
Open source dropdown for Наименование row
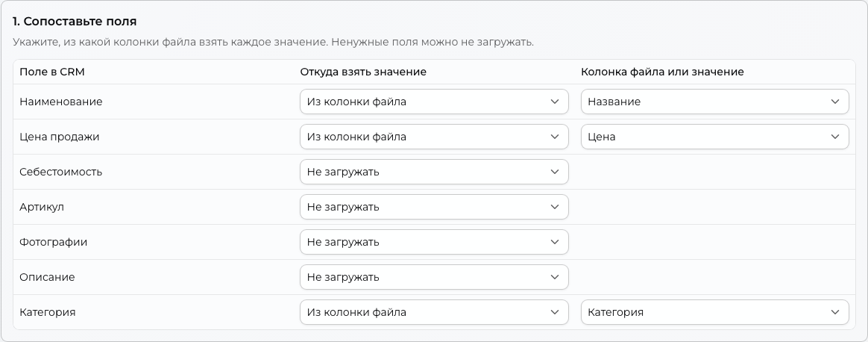point(434,102)
